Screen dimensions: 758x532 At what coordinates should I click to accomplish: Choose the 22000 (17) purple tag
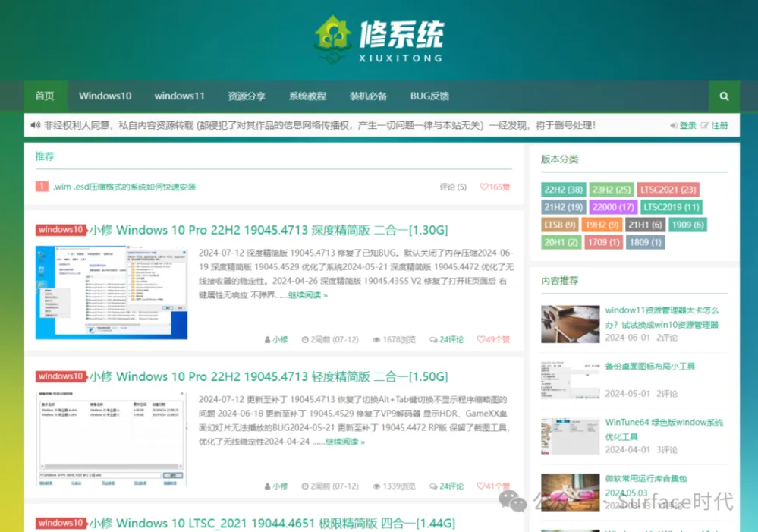[x=612, y=207]
